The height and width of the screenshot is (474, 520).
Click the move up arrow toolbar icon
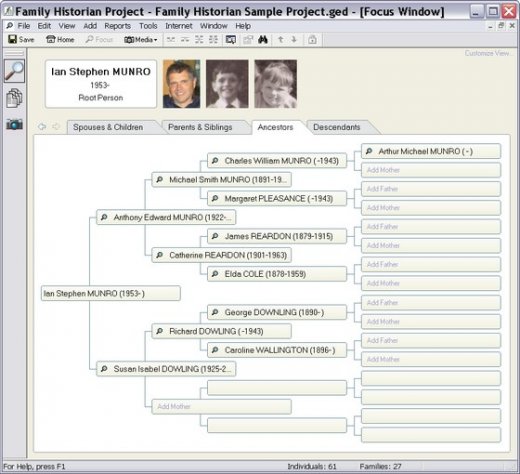(281, 40)
